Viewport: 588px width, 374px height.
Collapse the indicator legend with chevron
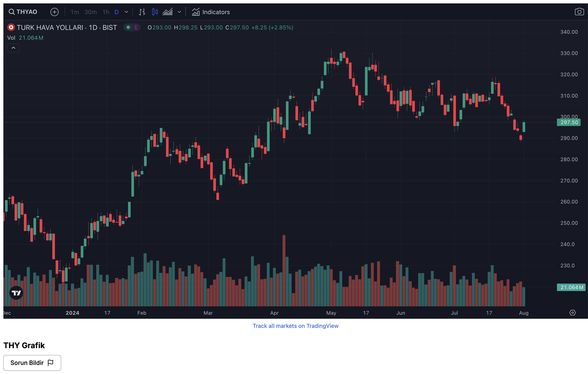tap(13, 48)
